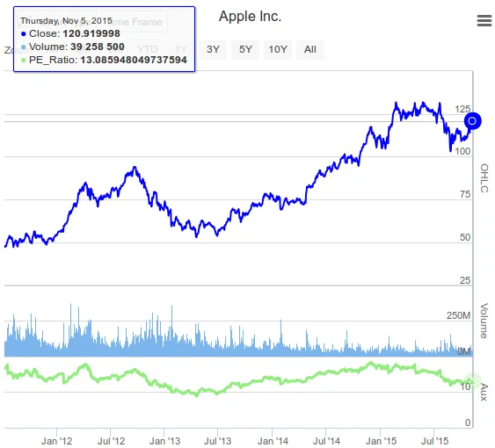Click the Volume axis title

484,321
